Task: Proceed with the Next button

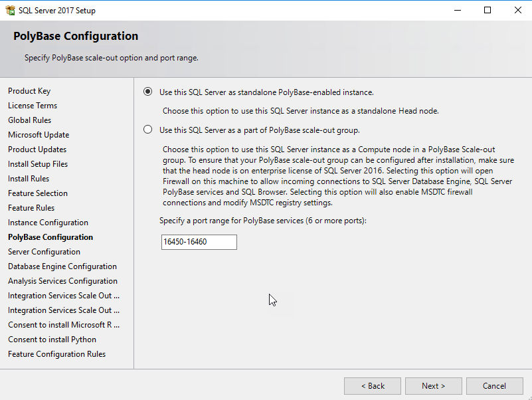Action: [x=433, y=386]
